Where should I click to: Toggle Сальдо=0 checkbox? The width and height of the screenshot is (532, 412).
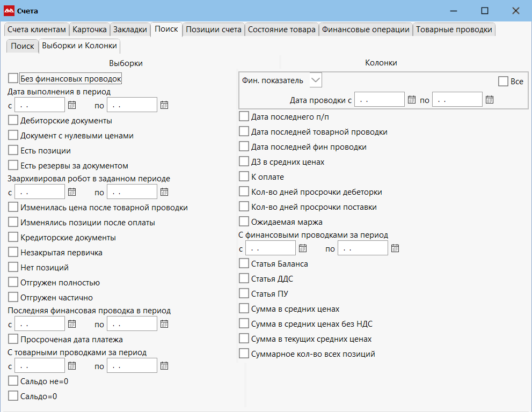tap(13, 396)
